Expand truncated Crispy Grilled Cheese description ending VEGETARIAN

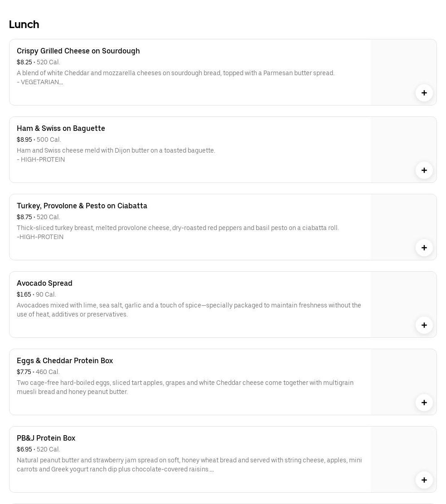pos(61,82)
